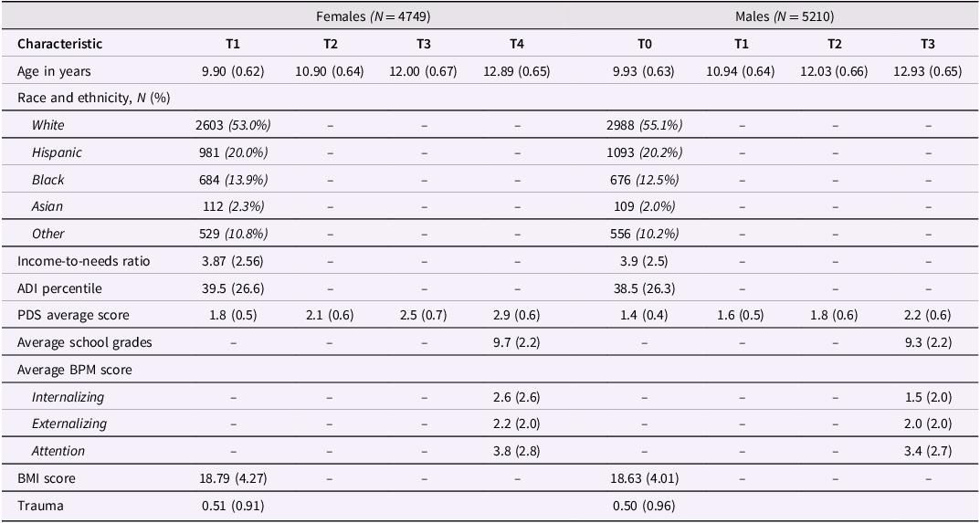
Task: Click the Females (N = 4749) group header
Action: point(375,16)
